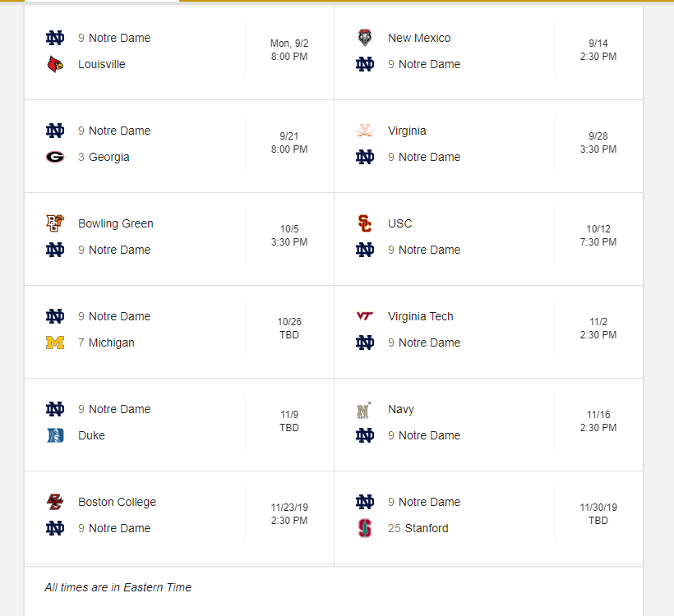Click the Virginia Tech VT logo
The width and height of the screenshot is (674, 616).
pyautogui.click(x=364, y=316)
